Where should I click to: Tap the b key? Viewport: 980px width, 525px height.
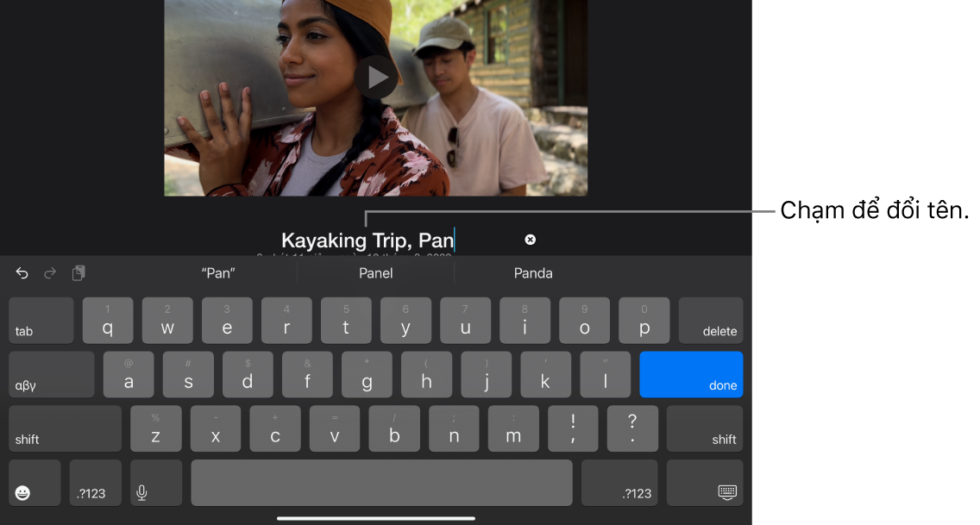[x=394, y=428]
